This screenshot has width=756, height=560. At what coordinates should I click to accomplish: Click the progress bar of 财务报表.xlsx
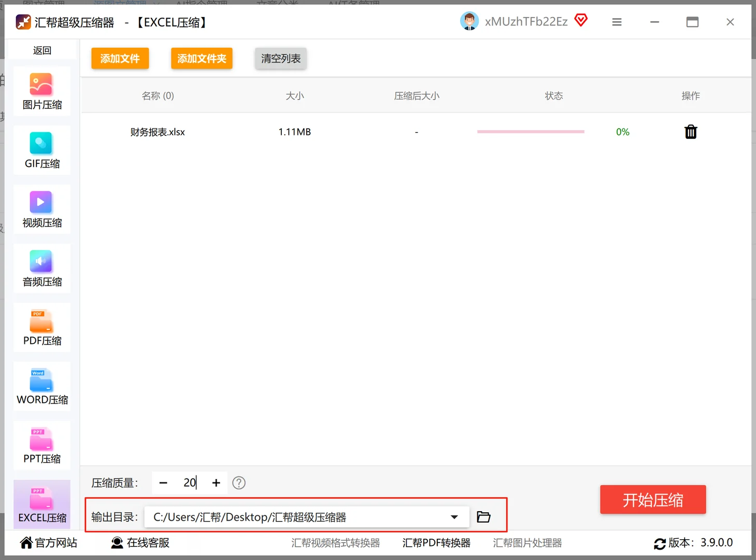point(530,132)
